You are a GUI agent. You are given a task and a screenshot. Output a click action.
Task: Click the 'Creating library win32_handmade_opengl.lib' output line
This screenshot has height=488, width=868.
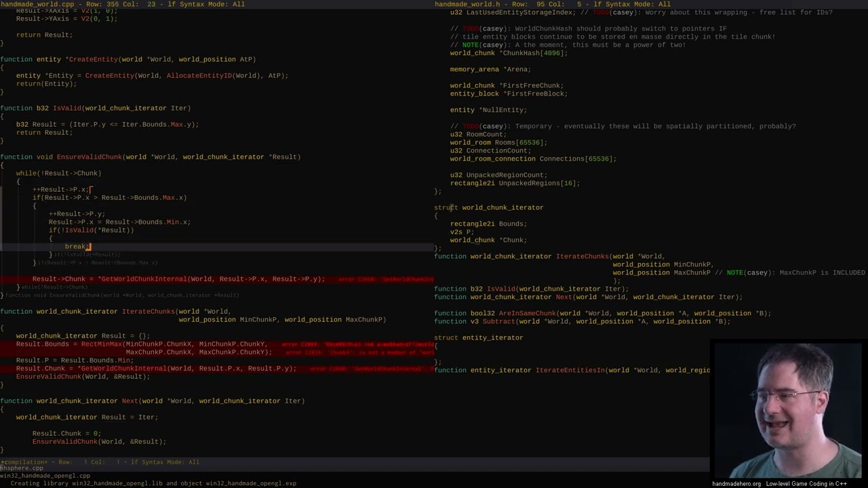pyautogui.click(x=153, y=484)
